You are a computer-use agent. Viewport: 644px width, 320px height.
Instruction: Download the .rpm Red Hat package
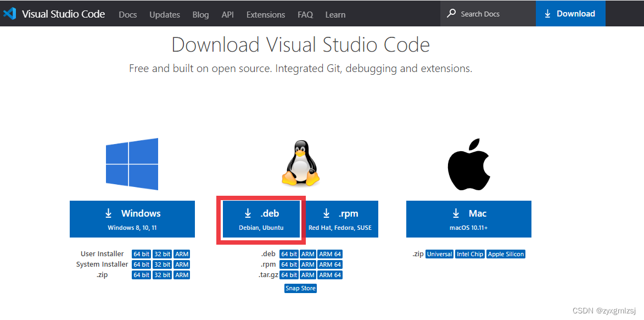click(x=340, y=219)
